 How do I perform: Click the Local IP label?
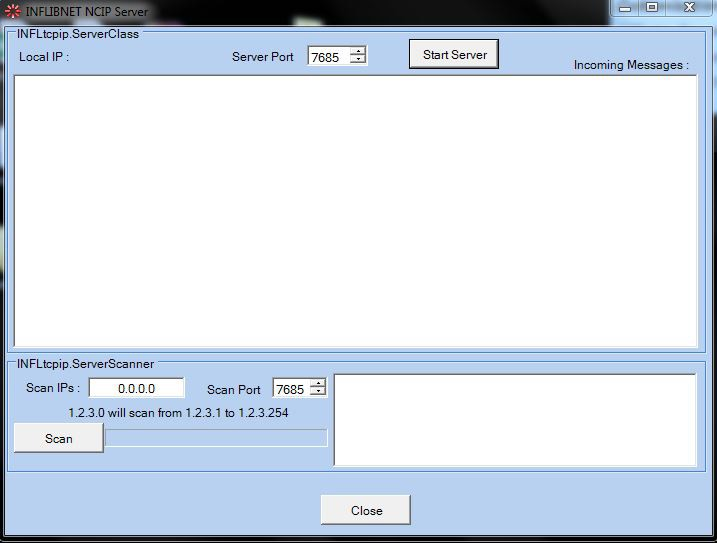coord(44,57)
